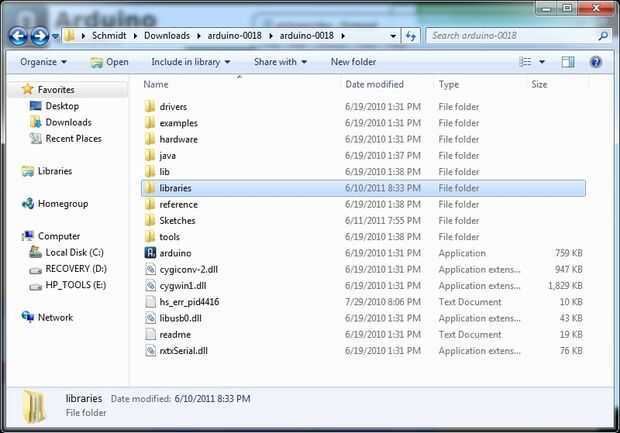This screenshot has width=620, height=433.
Task: Click the Forward navigation arrow
Action: tap(40, 36)
